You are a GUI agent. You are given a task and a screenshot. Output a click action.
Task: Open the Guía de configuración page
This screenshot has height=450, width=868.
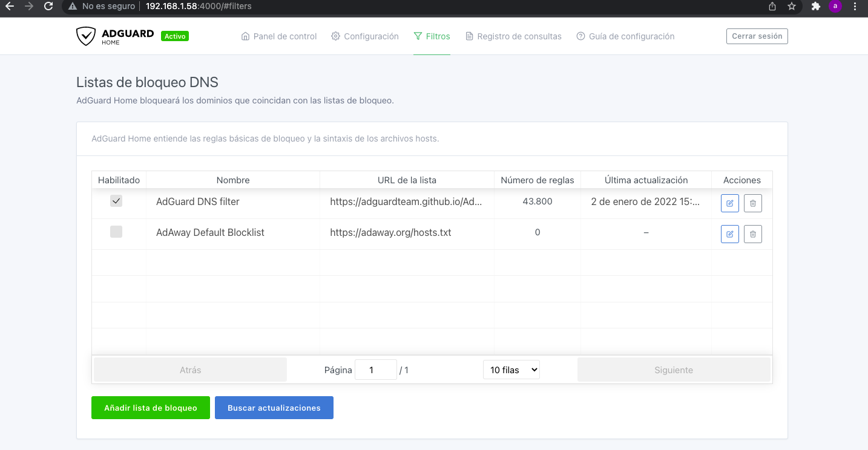(x=625, y=36)
